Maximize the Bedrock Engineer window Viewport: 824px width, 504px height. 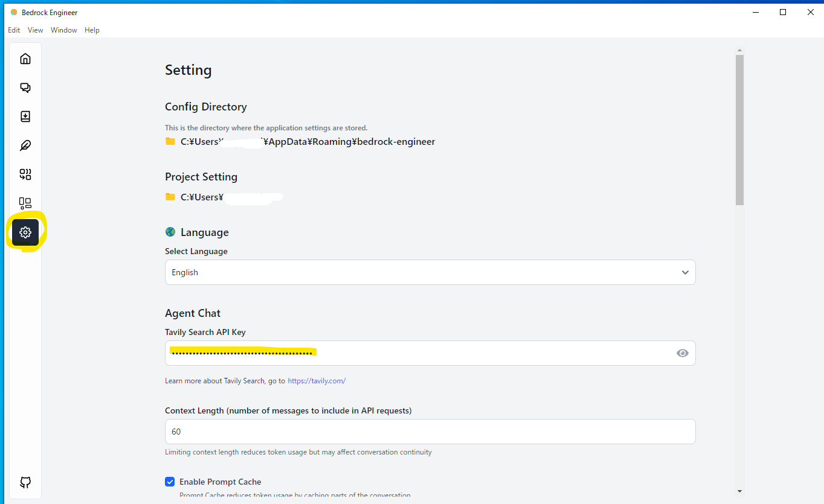pyautogui.click(x=783, y=12)
